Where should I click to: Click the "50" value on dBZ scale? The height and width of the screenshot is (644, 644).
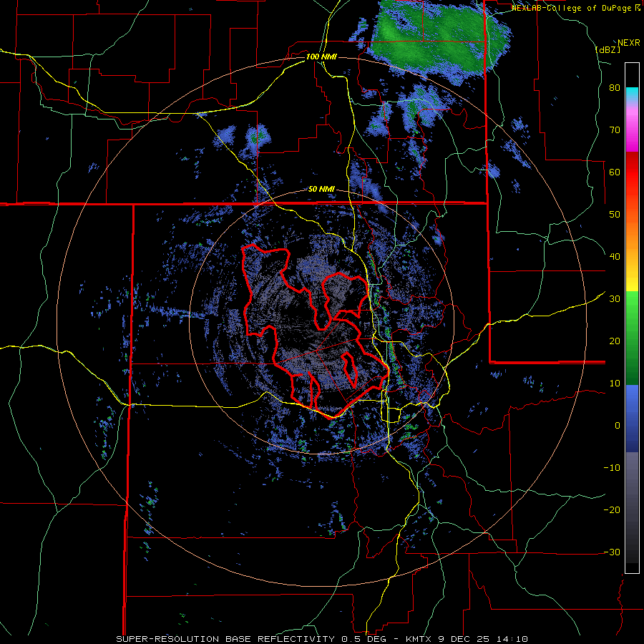[x=615, y=215]
